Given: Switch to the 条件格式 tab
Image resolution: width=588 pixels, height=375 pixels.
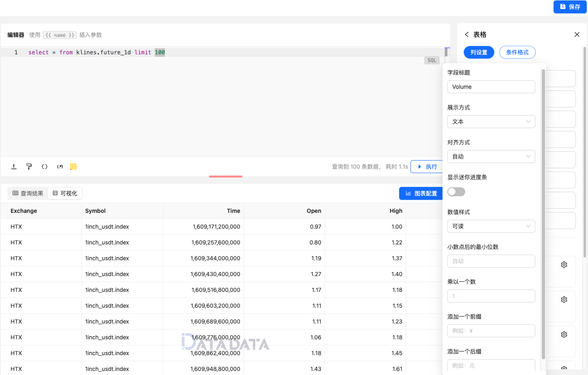Looking at the screenshot, I should click(517, 52).
